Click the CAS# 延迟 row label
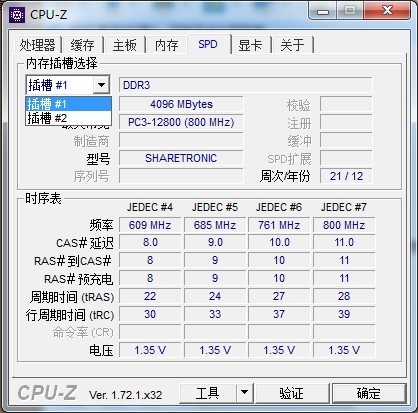 85,243
